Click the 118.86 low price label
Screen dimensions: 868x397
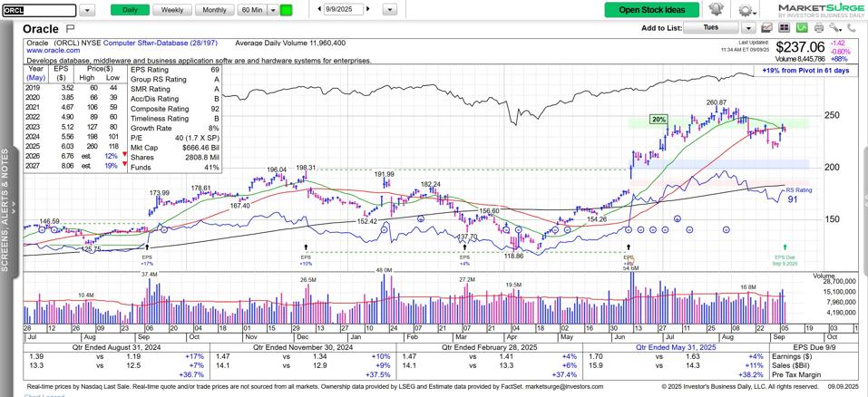(513, 257)
